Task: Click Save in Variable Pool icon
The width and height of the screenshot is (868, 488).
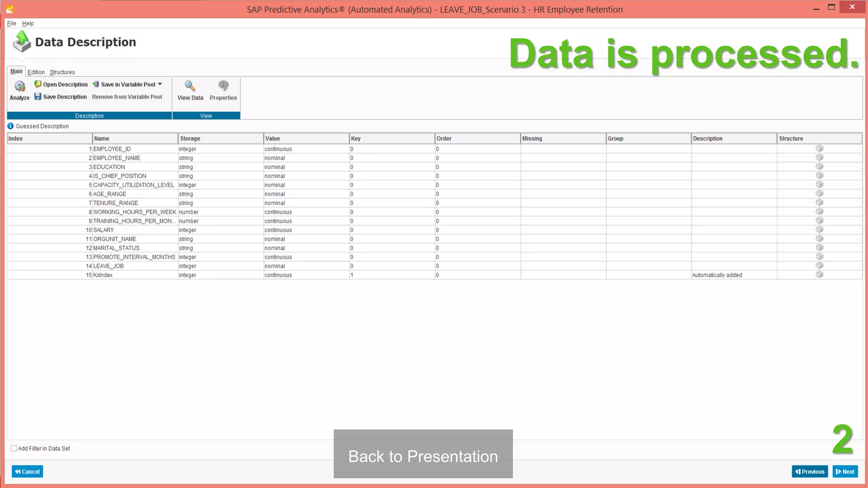Action: pos(96,84)
